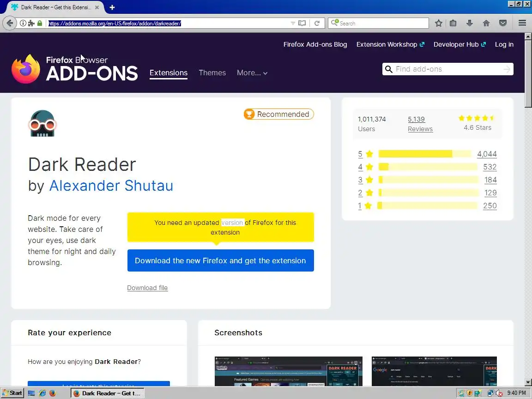Launch Firefox from quick launch icon
This screenshot has width=532, height=399.
(x=53, y=393)
